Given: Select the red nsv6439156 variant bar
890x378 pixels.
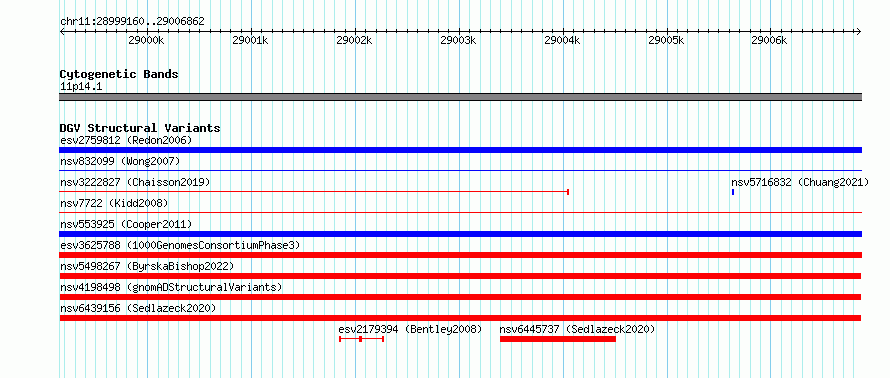Looking at the screenshot, I should [x=460, y=318].
